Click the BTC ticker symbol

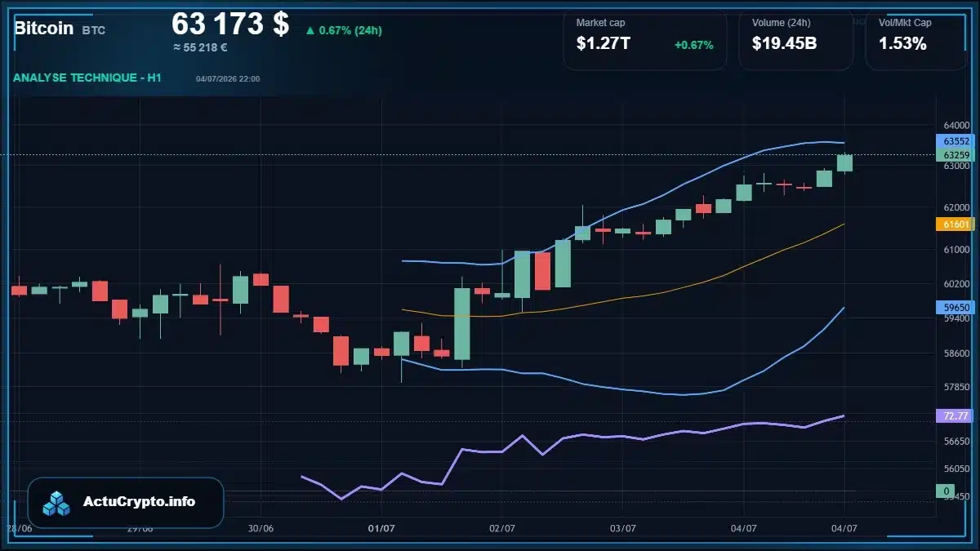(94, 30)
